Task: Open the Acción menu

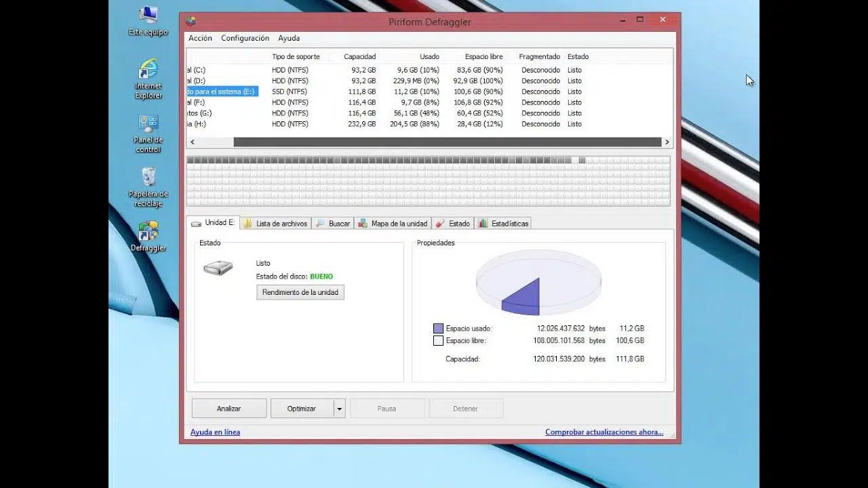Action: click(200, 38)
